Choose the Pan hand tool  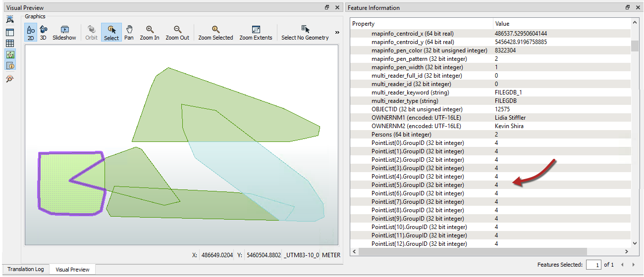click(129, 33)
